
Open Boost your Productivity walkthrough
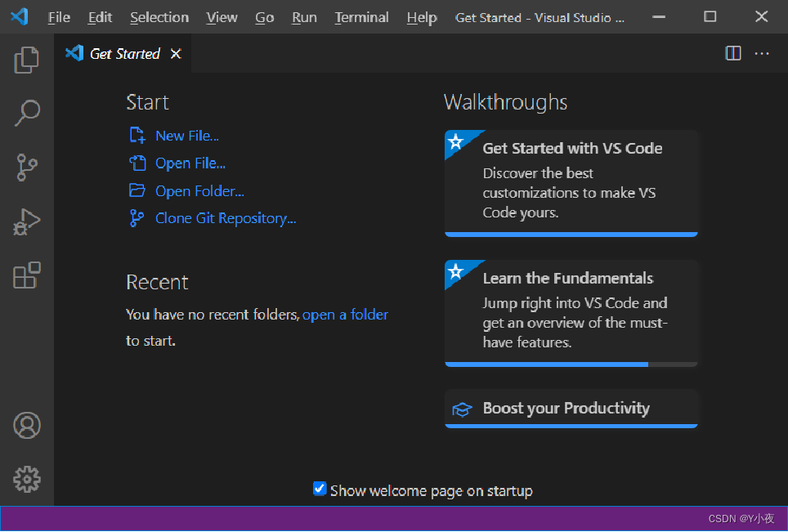571,409
